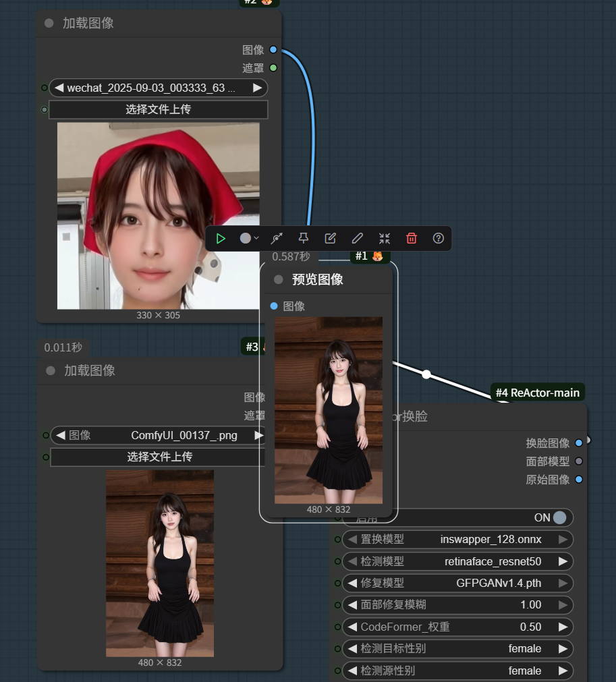
Task: Toggle the 启用 ON switch in ReActor换脸
Action: pyautogui.click(x=559, y=517)
